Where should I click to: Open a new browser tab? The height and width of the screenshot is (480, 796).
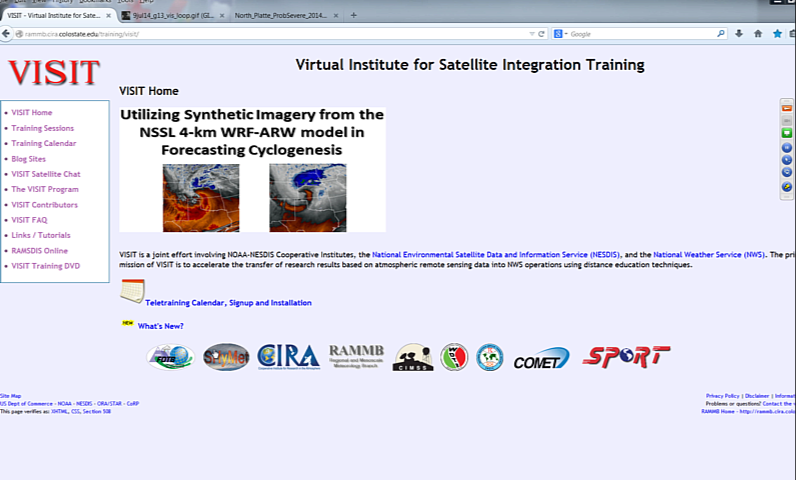tap(353, 16)
